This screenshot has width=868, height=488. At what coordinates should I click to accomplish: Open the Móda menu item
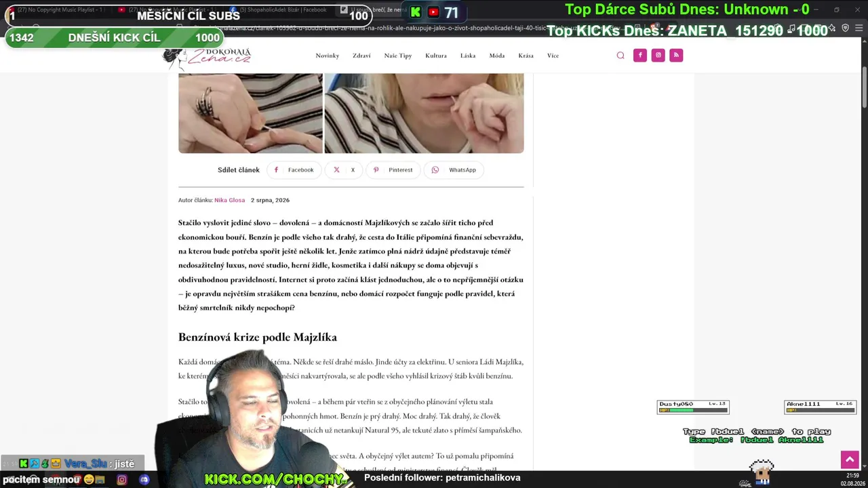click(497, 56)
